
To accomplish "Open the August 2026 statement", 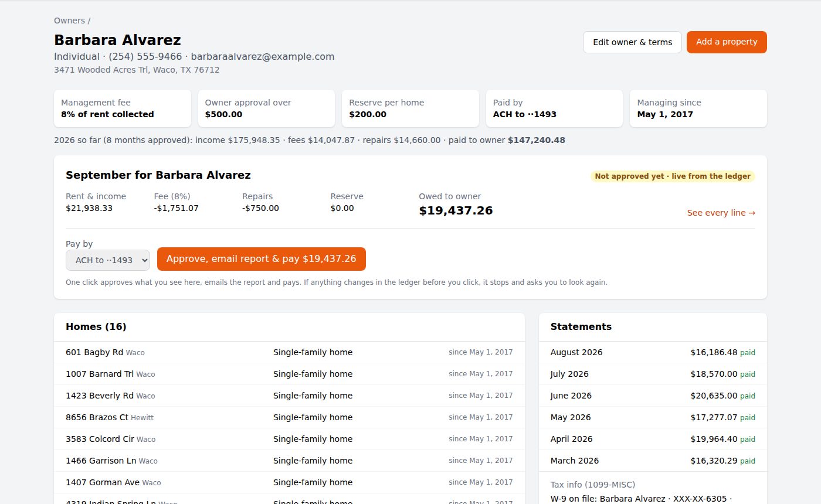I will [x=653, y=352].
